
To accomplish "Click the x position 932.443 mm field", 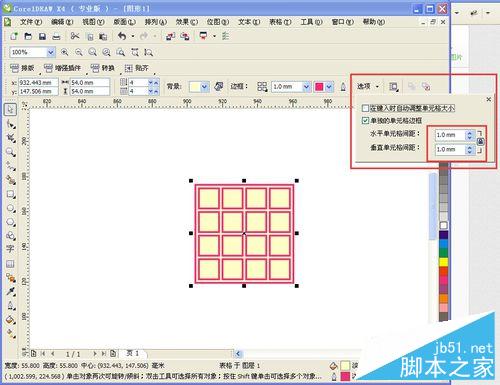I will 38,82.
